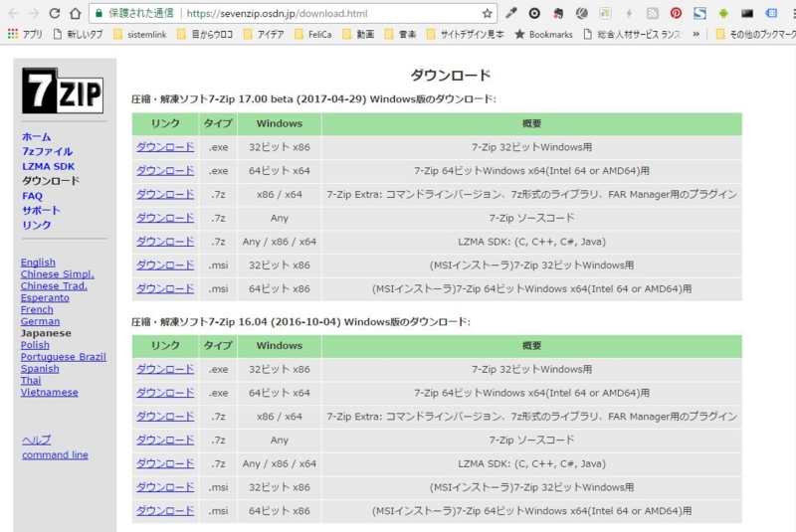Download 17.00 beta 32-bit .msi installer
Viewport: 796px width, 532px height.
click(x=165, y=266)
